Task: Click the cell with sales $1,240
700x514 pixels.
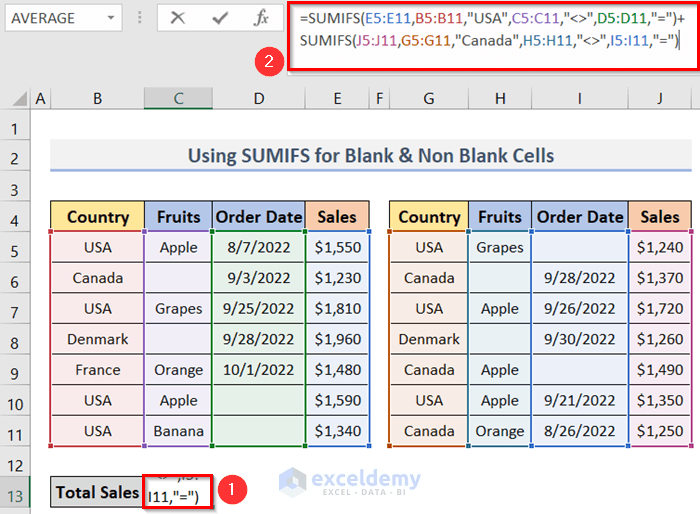Action: coord(660,247)
